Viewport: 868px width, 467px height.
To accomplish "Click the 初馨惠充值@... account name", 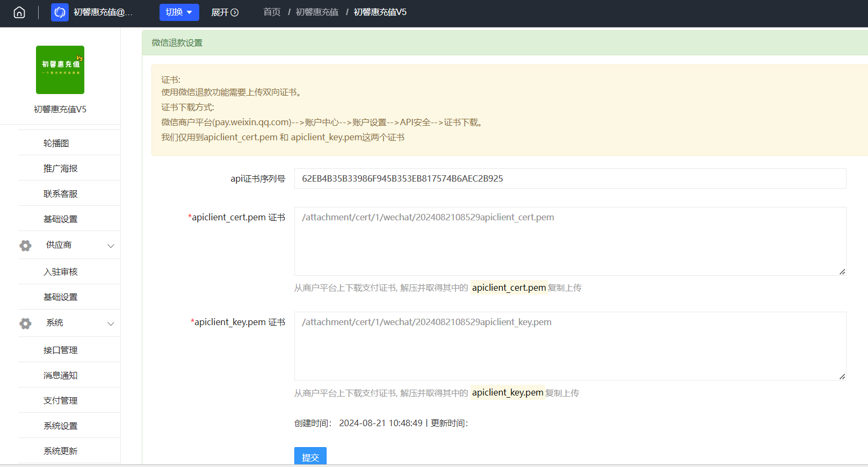I will [103, 12].
